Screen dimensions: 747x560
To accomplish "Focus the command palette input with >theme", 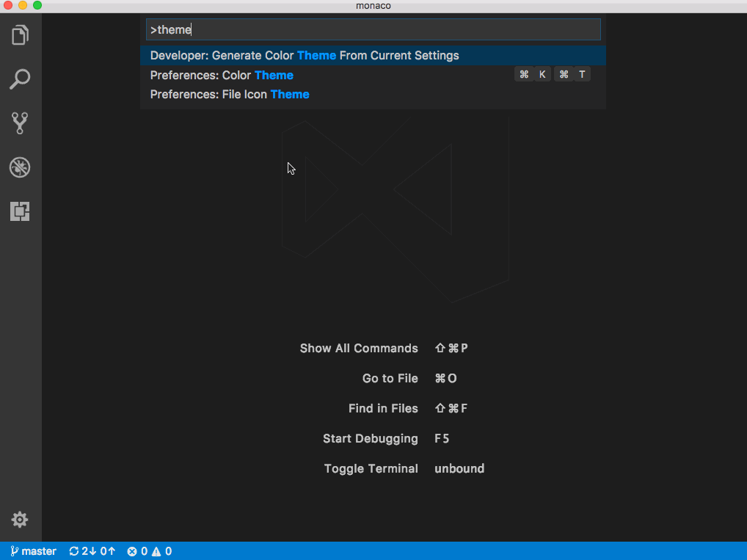I will tap(373, 30).
